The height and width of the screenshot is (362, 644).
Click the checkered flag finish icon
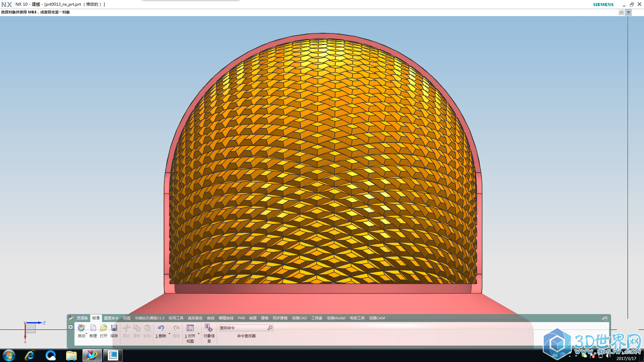point(622,12)
